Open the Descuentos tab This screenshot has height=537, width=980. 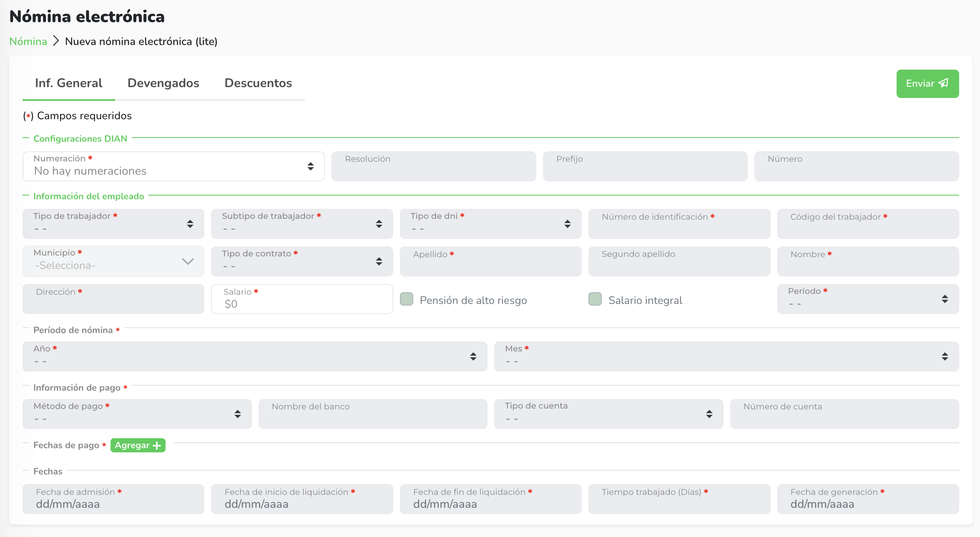click(258, 83)
